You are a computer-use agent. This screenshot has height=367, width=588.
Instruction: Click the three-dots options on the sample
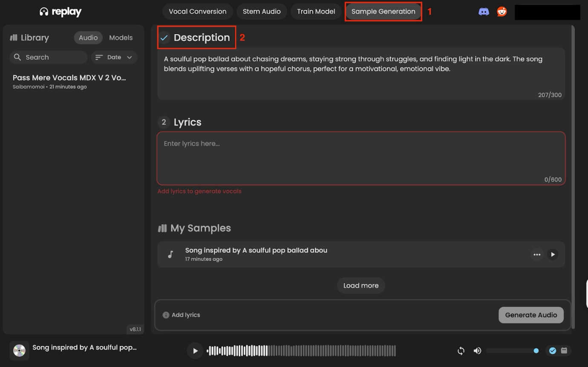pyautogui.click(x=537, y=254)
